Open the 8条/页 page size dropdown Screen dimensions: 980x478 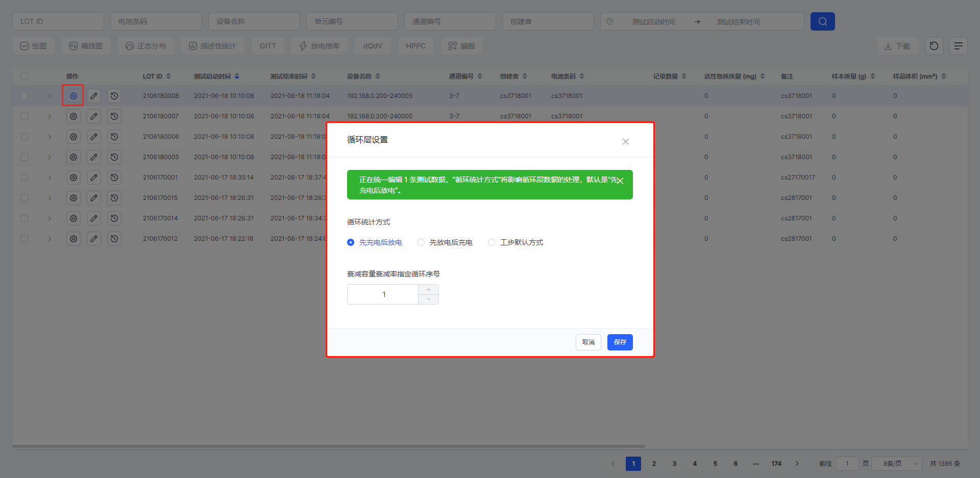pyautogui.click(x=896, y=464)
